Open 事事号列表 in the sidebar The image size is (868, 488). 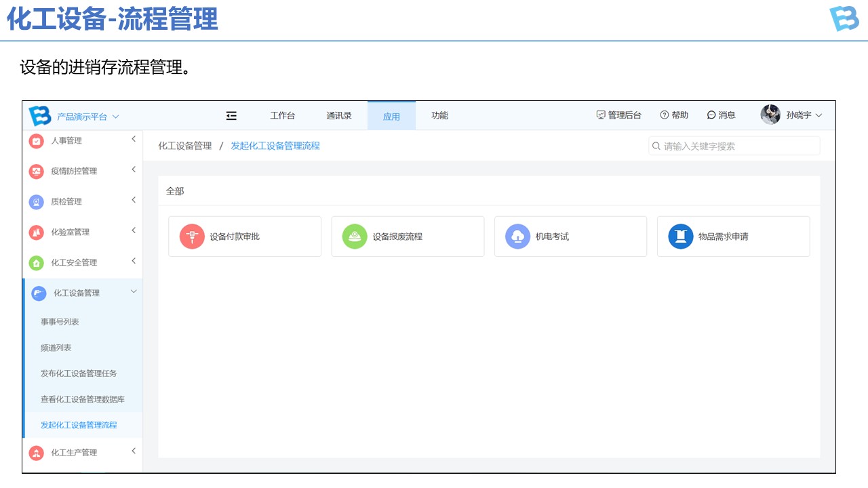tap(60, 322)
